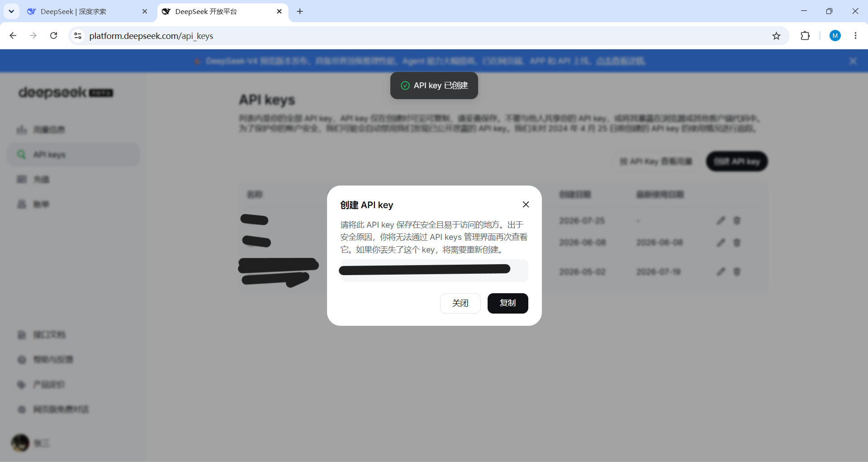This screenshot has width=868, height=462.
Task: Open the 产品定价 sidebar link
Action: [x=74, y=385]
